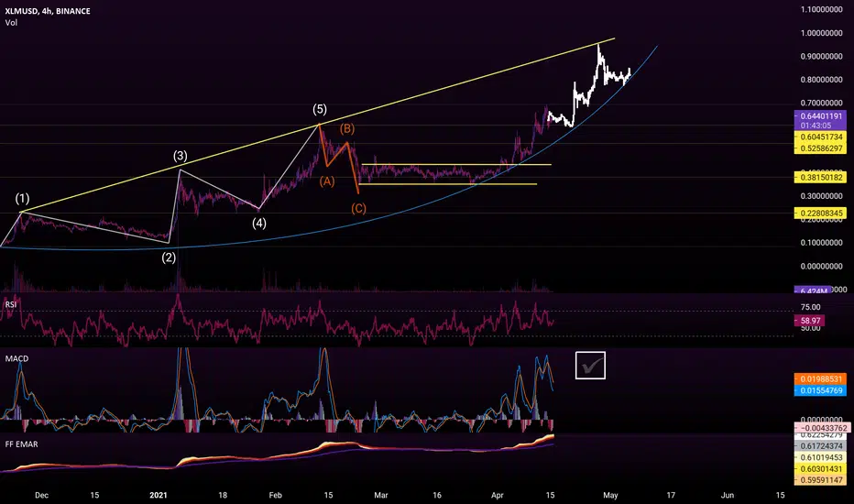Screen dimensions: 854x504
Task: Click the 0.80000000 price scale value
Action: 821,80
